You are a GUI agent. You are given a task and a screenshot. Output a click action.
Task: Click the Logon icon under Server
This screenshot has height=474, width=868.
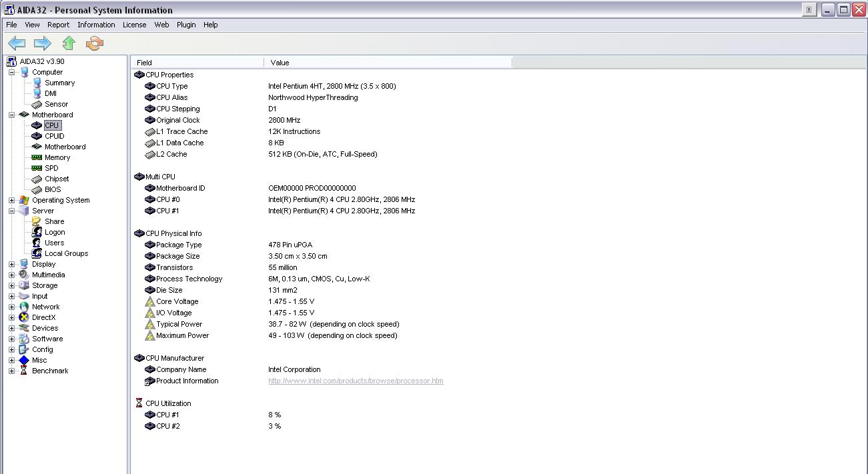click(37, 232)
